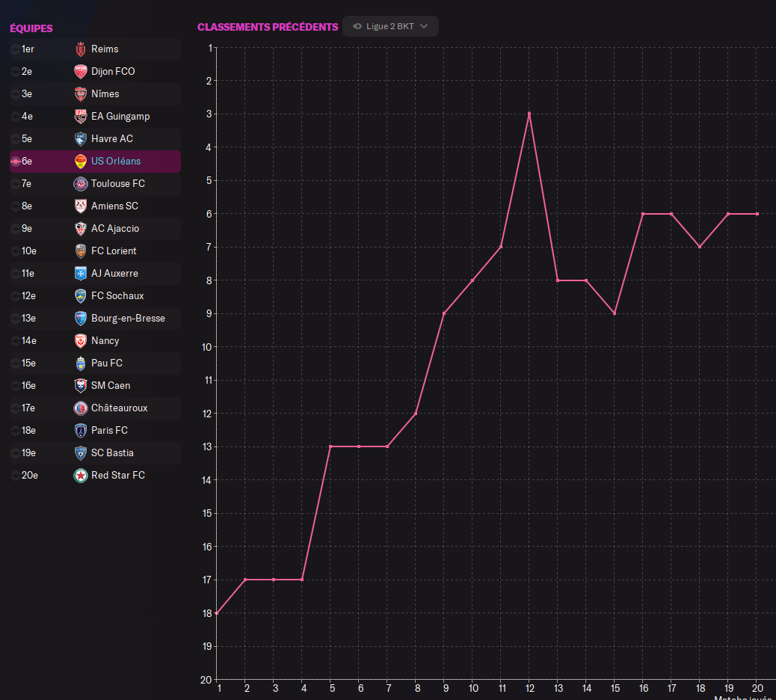
Task: Click the Havre AC club badge
Action: [x=80, y=138]
